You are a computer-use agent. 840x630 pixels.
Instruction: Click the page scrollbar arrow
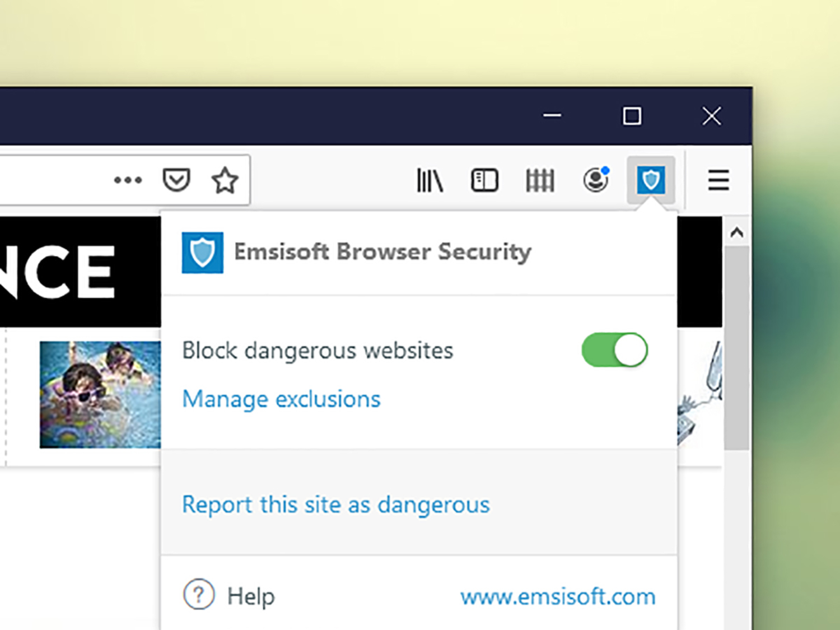[x=738, y=232]
